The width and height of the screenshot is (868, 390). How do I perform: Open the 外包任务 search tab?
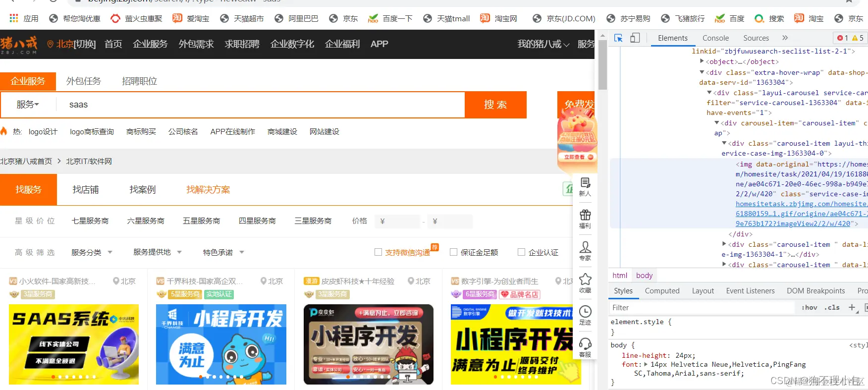(84, 81)
